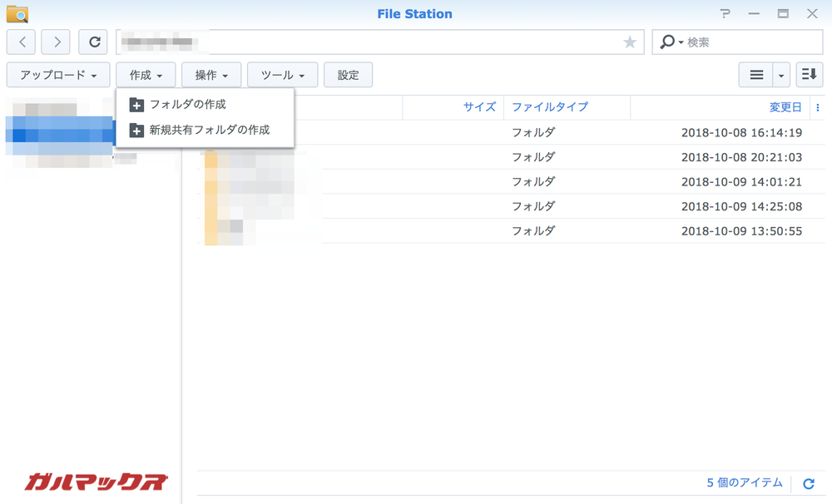Navigate back using the left arrow icon
This screenshot has width=832, height=504.
point(21,42)
